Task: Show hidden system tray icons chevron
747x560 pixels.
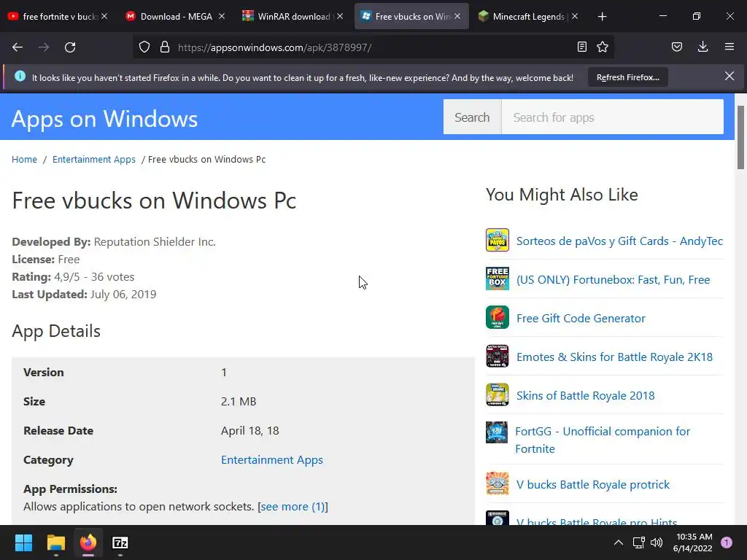Action: tap(619, 542)
